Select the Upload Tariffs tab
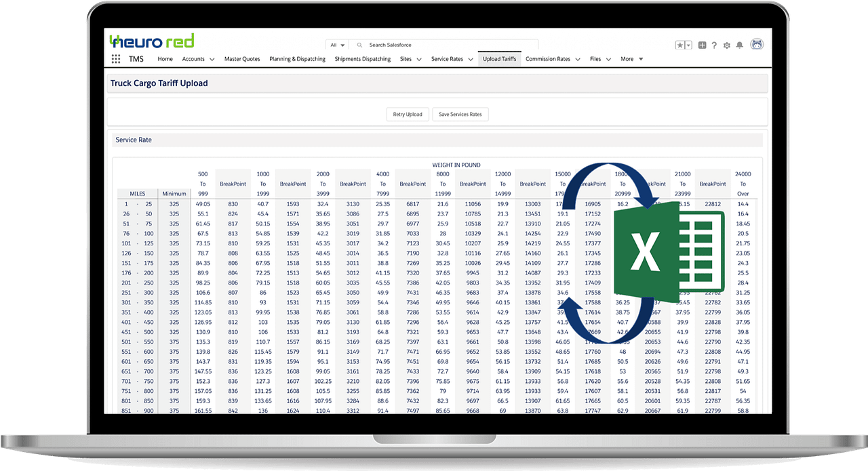Image resolution: width=868 pixels, height=471 pixels. [499, 59]
